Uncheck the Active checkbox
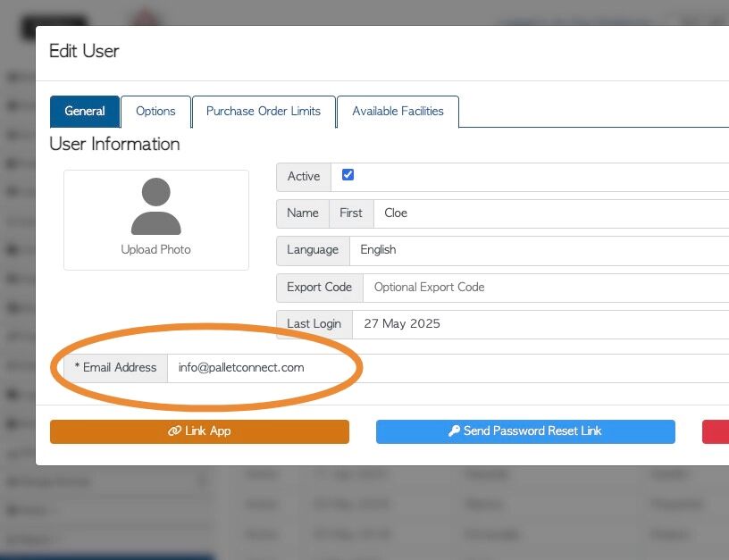Image resolution: width=729 pixels, height=560 pixels. coord(348,175)
